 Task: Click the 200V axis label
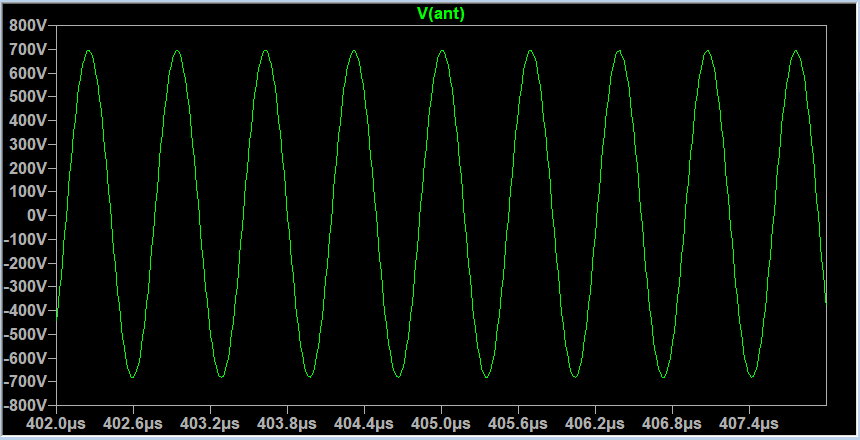coord(28,168)
